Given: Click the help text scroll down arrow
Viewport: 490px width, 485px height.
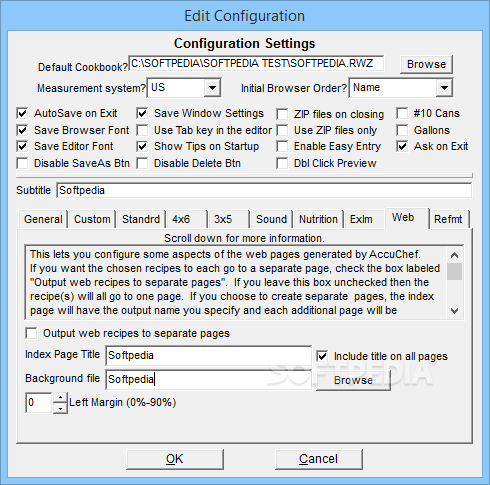Looking at the screenshot, I should [x=454, y=311].
